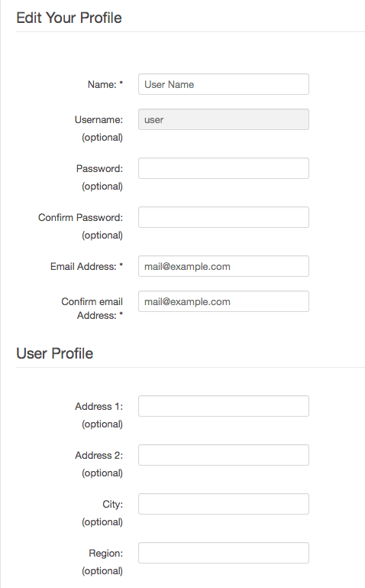Select the City input field
365x588 pixels.
tap(224, 504)
